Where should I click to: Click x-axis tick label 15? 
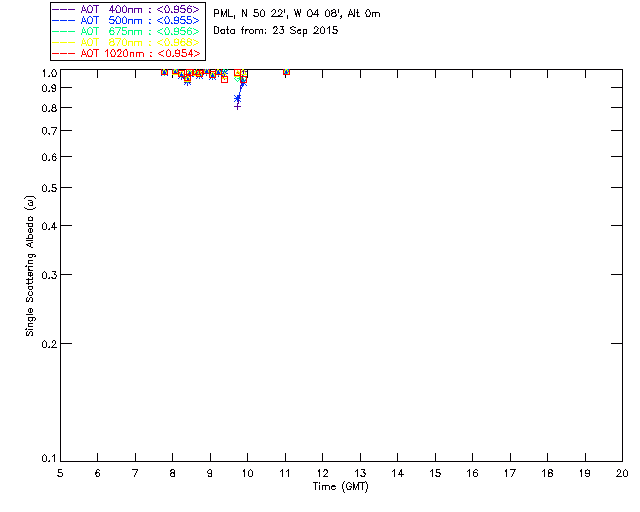(435, 473)
